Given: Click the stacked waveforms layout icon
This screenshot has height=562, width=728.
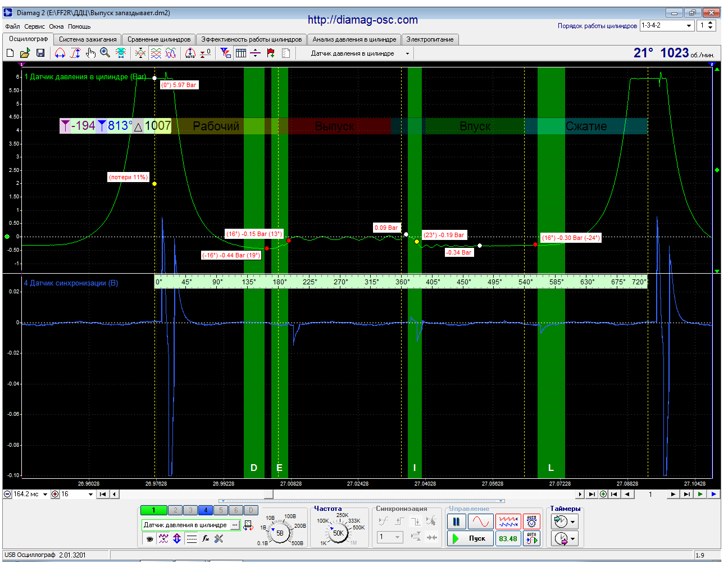Looking at the screenshot, I should click(156, 53).
